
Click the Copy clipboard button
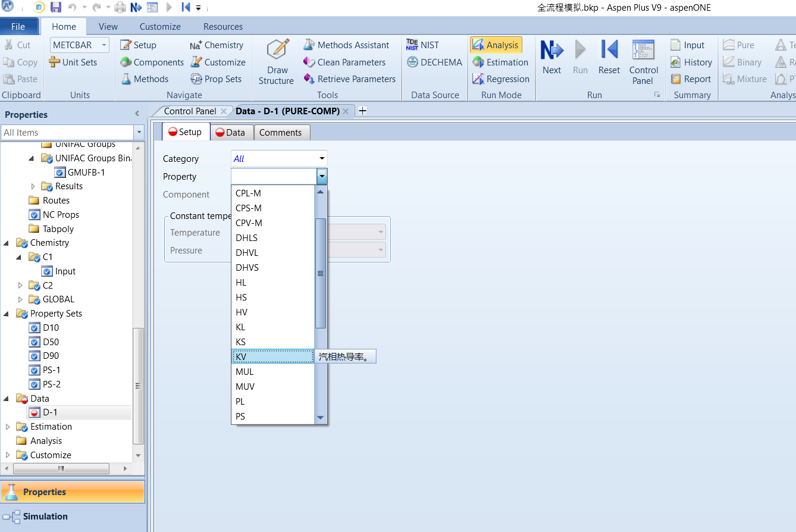tap(20, 62)
